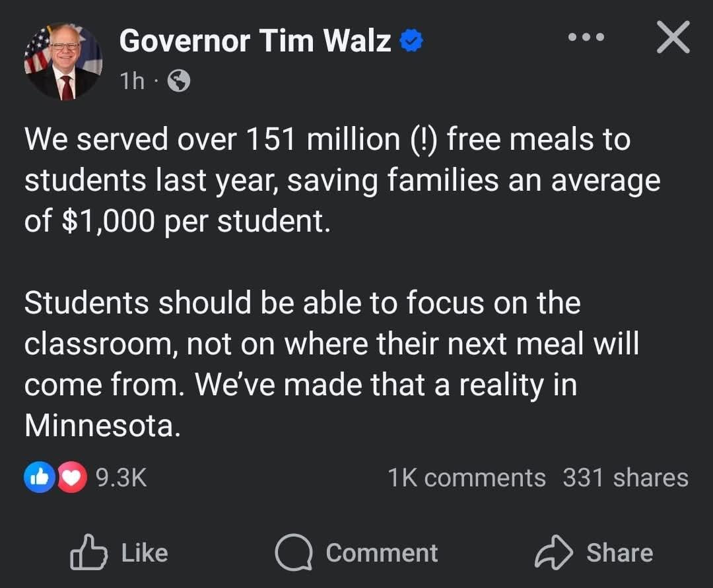Image resolution: width=713 pixels, height=588 pixels.
Task: Open Governor Tim Walz's profile picture
Action: [63, 61]
